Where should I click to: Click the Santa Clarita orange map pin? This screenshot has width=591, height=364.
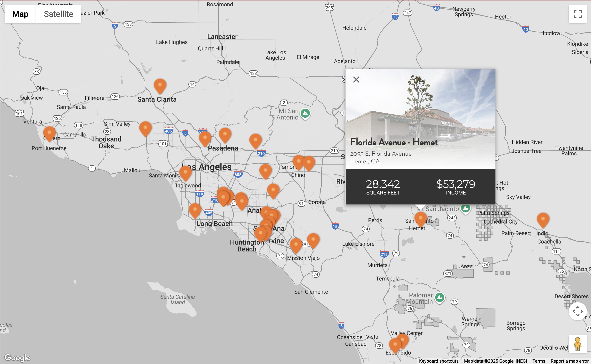(160, 85)
